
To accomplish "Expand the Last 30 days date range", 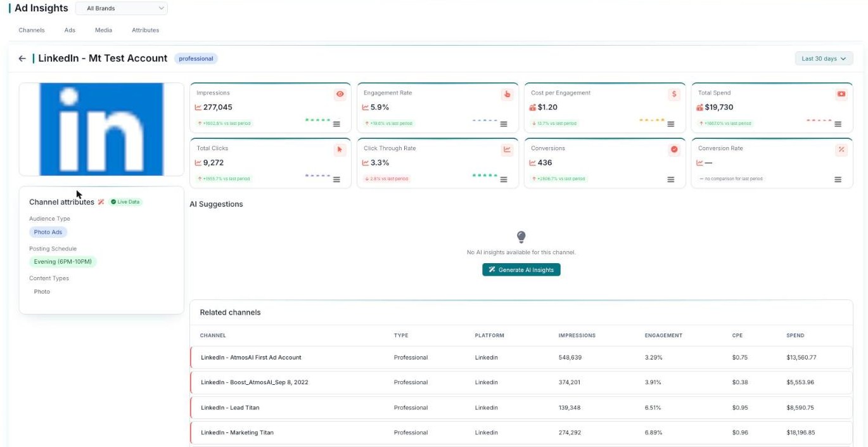I will point(824,58).
